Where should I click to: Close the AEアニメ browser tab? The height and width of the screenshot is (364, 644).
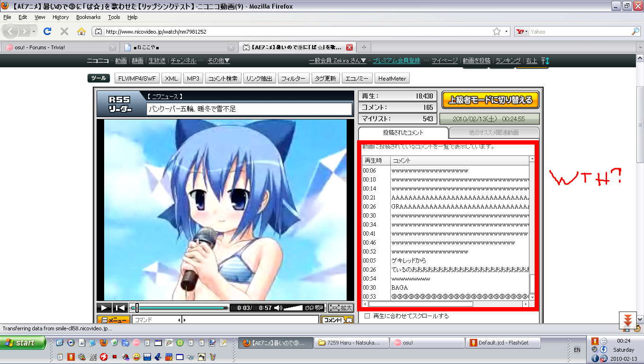point(349,47)
